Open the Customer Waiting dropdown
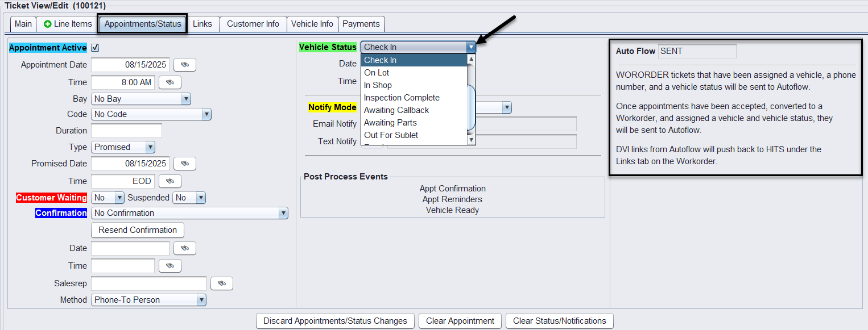This screenshot has height=330, width=868. [x=108, y=198]
